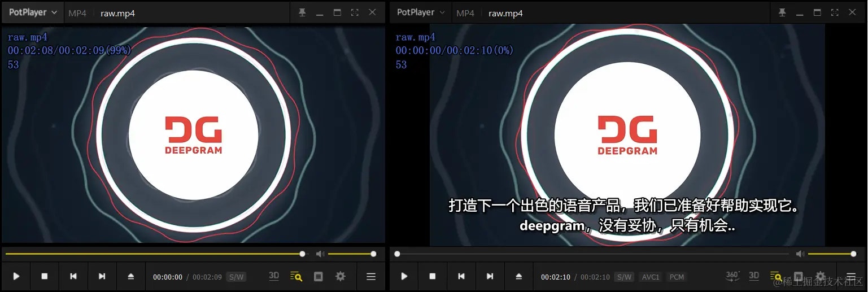
Task: Open chapter/bookmark list icon in right player
Action: click(799, 276)
